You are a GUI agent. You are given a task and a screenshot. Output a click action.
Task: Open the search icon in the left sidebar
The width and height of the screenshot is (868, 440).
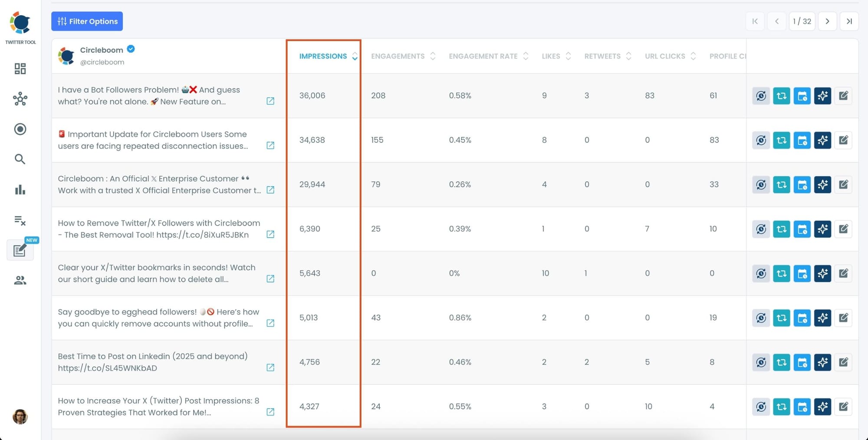tap(20, 159)
